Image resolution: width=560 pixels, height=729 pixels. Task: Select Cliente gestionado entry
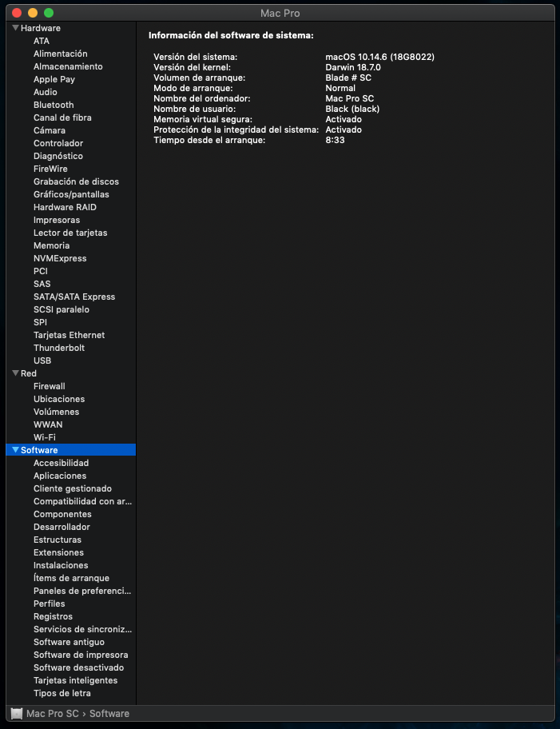tap(73, 488)
